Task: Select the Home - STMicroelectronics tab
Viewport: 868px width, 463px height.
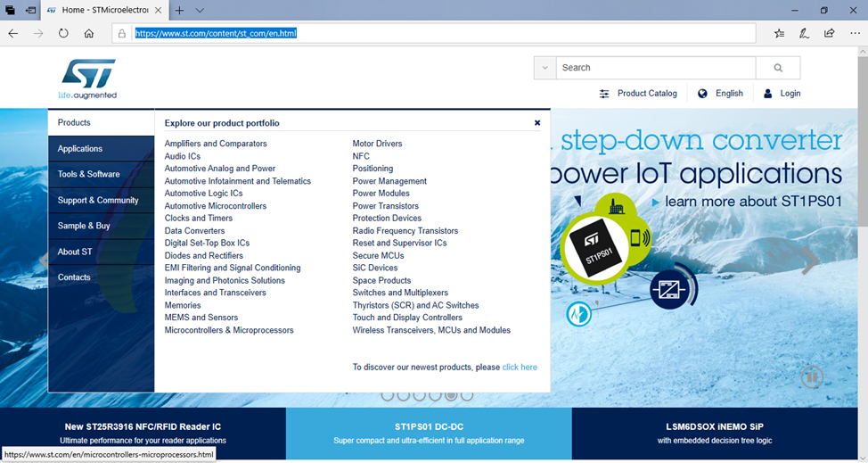Action: pos(104,10)
